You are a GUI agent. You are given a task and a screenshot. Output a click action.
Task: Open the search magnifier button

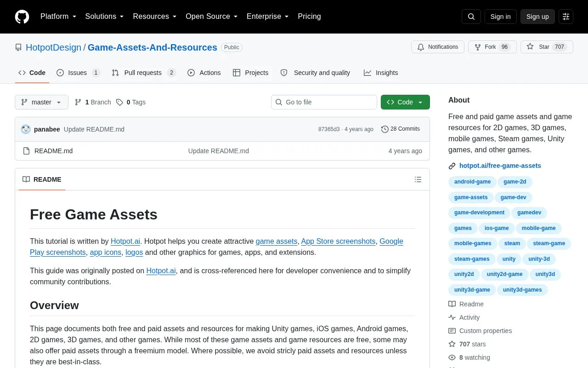tap(471, 17)
